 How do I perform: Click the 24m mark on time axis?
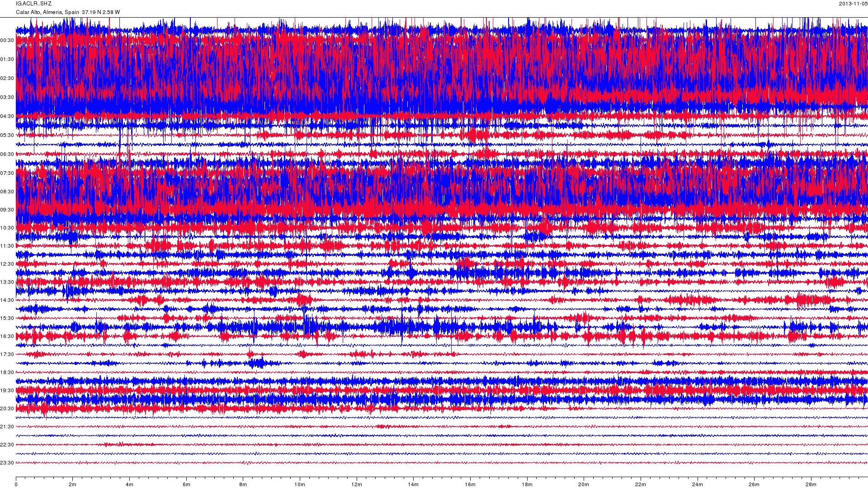coord(698,484)
